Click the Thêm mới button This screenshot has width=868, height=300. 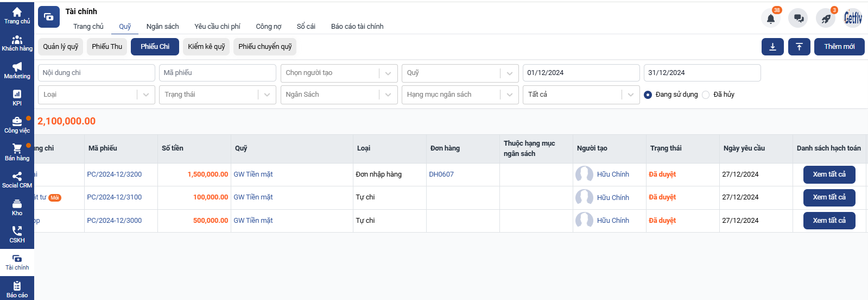click(x=839, y=47)
